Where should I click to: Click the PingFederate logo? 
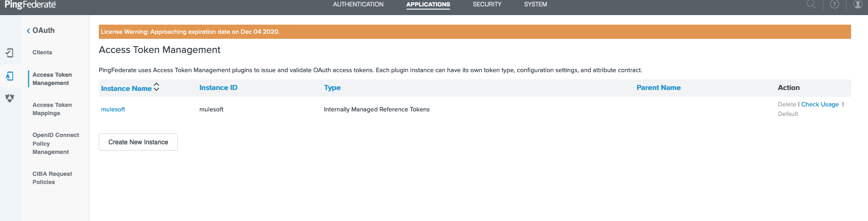pos(30,5)
